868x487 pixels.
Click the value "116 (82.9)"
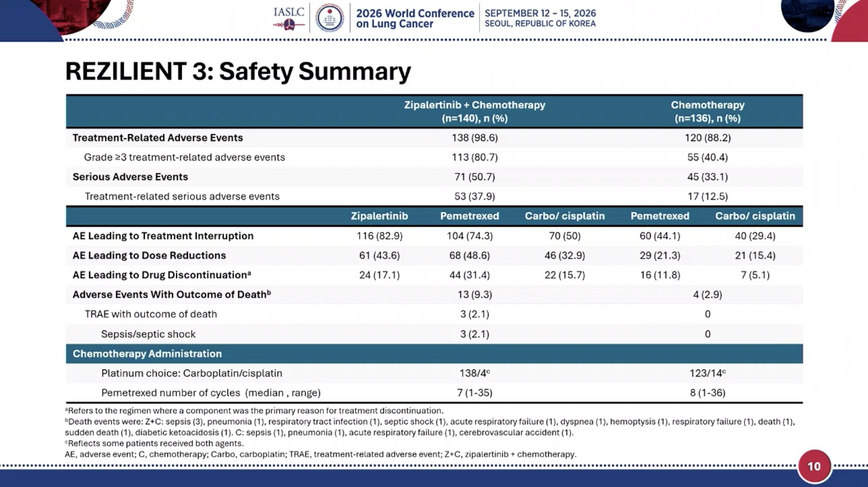[x=379, y=236]
